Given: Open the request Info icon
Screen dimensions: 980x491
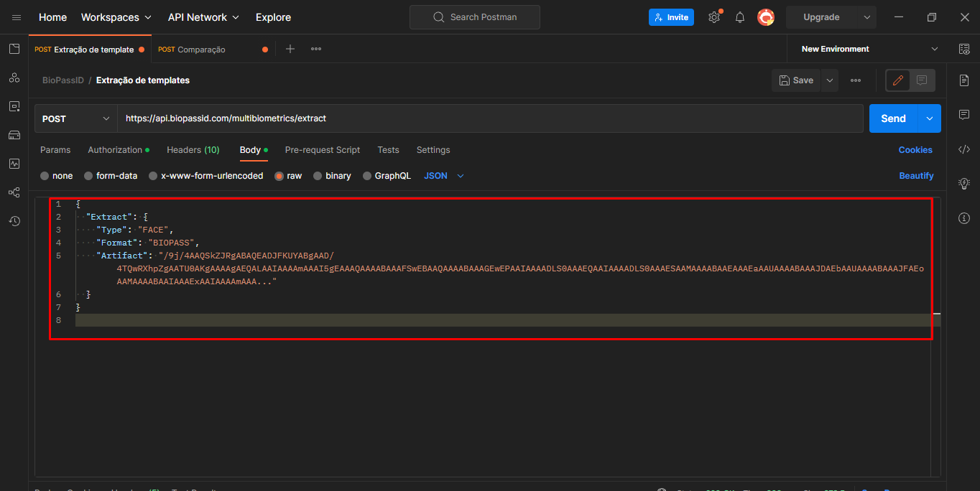Looking at the screenshot, I should point(964,218).
